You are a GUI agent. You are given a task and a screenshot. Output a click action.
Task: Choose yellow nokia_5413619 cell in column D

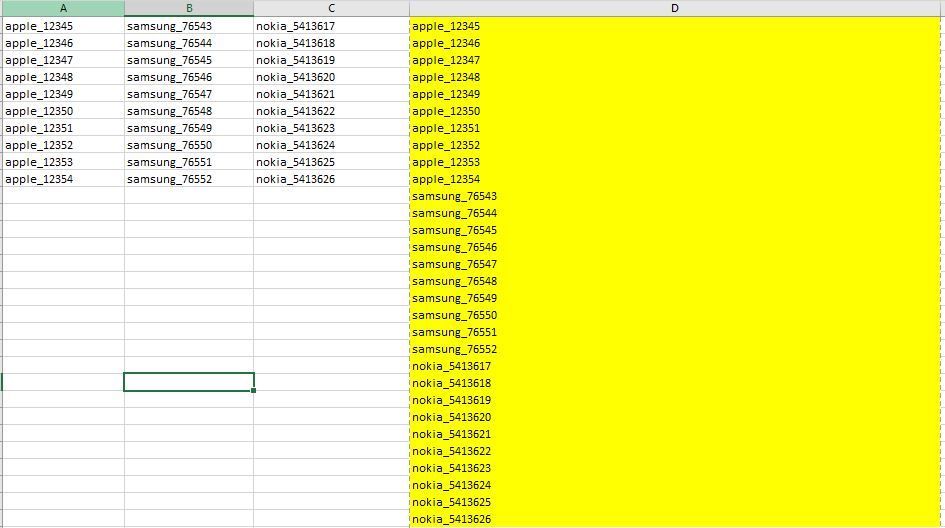pos(675,400)
